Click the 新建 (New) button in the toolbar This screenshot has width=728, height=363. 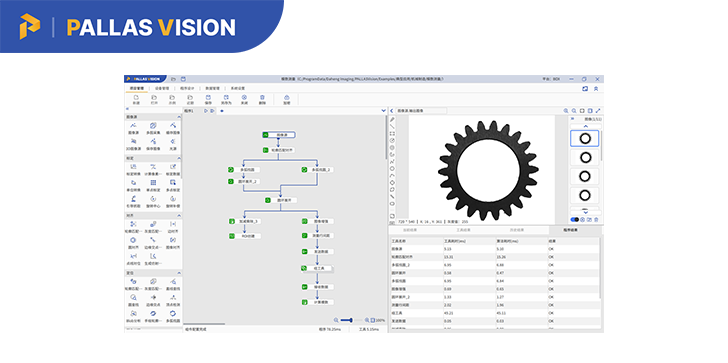click(x=136, y=100)
